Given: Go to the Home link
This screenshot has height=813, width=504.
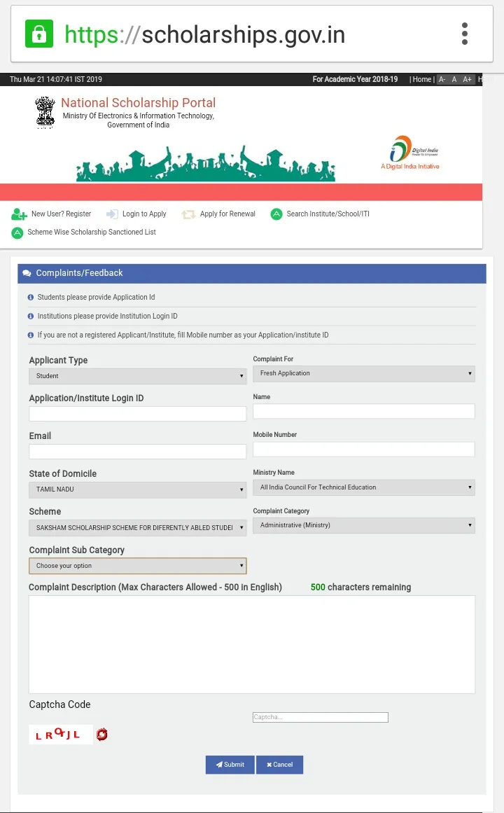Looking at the screenshot, I should pyautogui.click(x=421, y=79).
